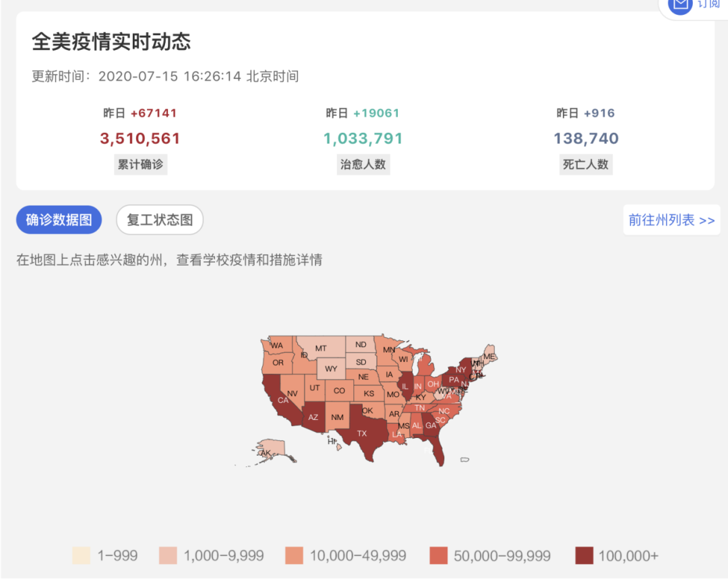The height and width of the screenshot is (585, 728).
Task: Click the mail subscribe icon
Action: [x=680, y=5]
